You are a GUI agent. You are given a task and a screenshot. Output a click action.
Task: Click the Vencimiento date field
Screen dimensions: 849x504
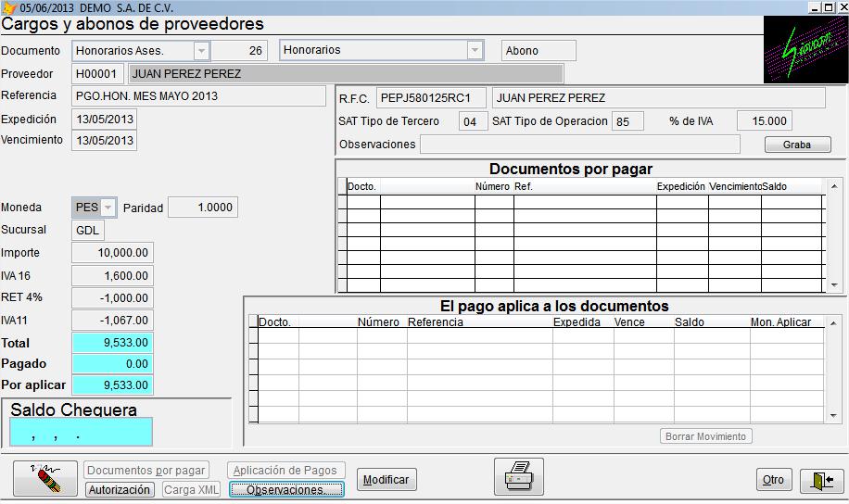point(105,140)
